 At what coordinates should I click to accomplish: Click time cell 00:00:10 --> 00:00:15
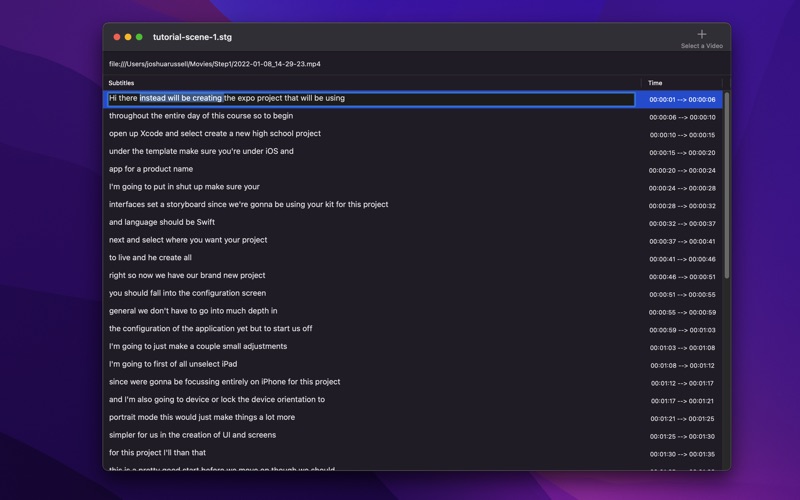pyautogui.click(x=682, y=135)
